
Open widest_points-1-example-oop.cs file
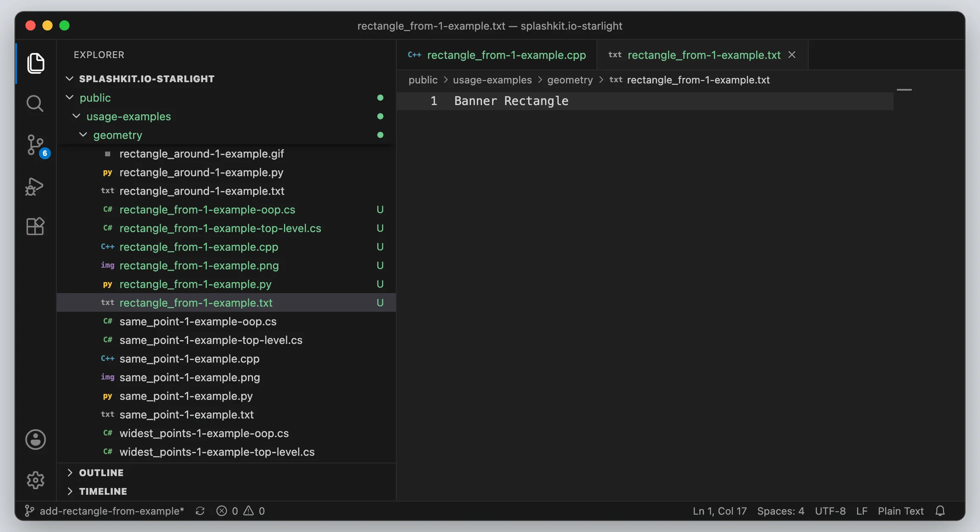point(226,433)
